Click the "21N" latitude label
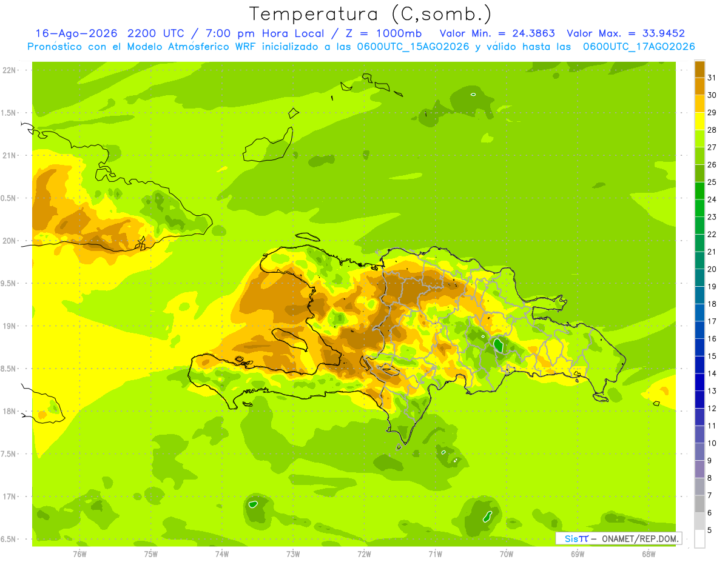Viewport: 728px width, 562px height. (8, 156)
